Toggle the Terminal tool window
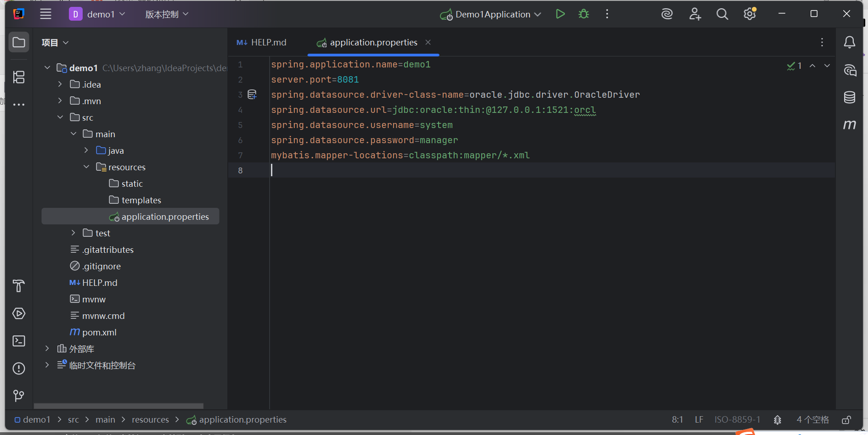The height and width of the screenshot is (435, 868). 18,340
